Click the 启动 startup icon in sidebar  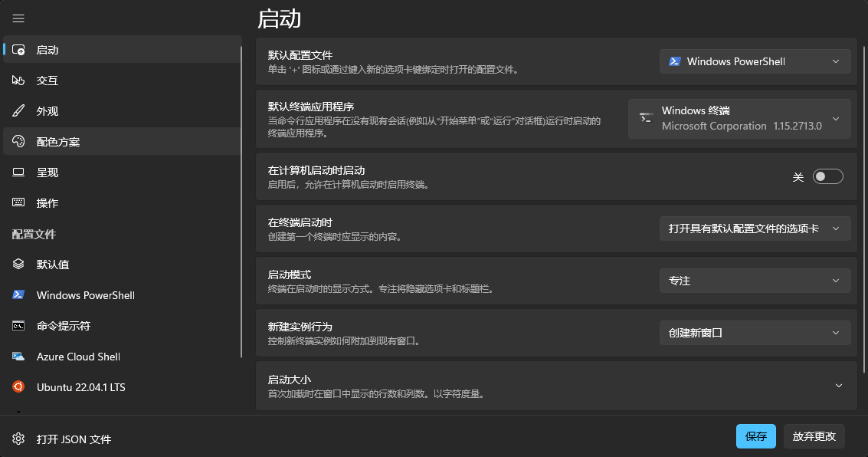(x=19, y=50)
